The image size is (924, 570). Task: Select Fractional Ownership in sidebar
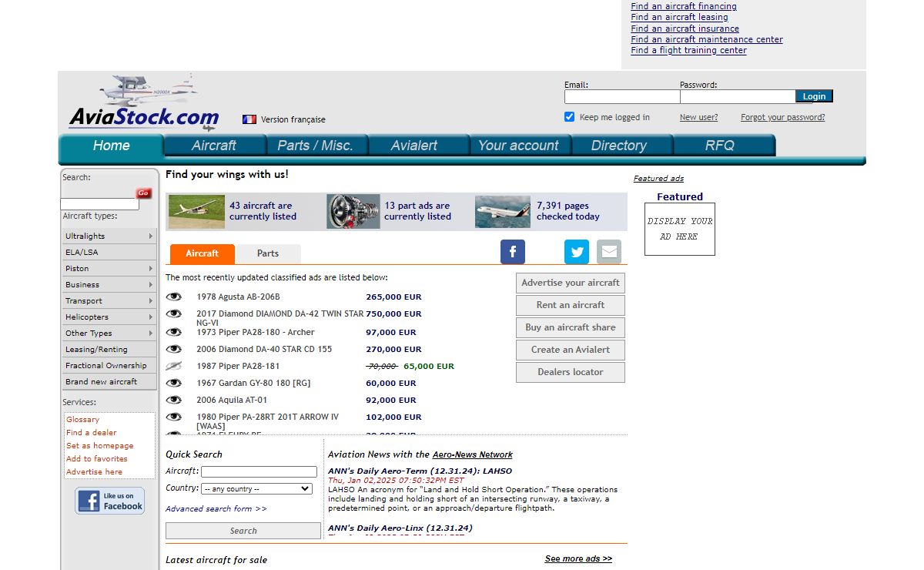[x=109, y=366]
